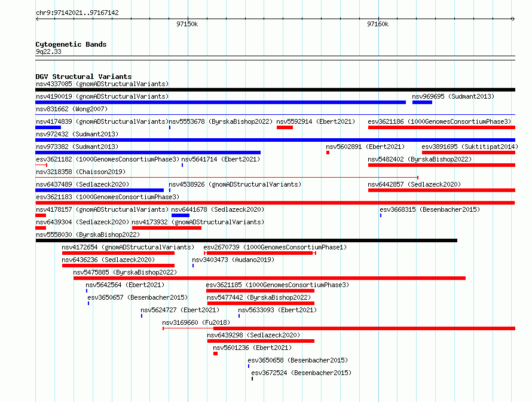This screenshot has width=532, height=402.
Task: Click the esv3650657 Besenbacher2015 label
Action: 137,297
